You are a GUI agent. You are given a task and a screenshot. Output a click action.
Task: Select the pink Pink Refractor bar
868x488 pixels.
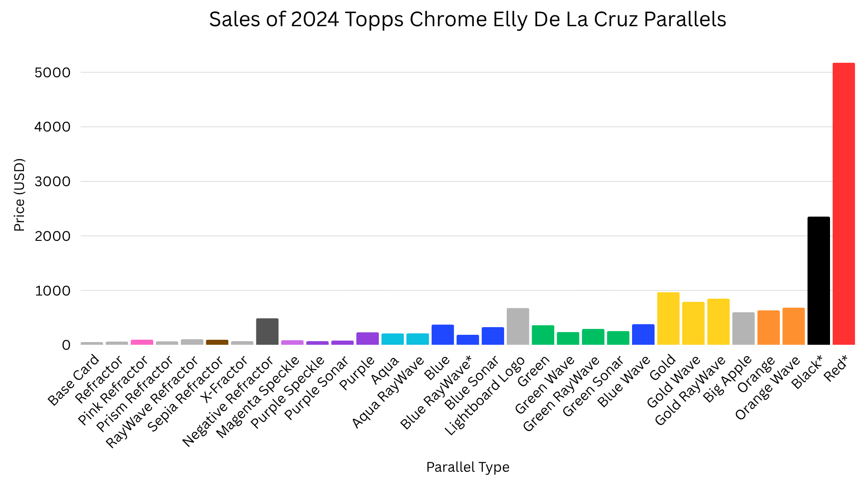(142, 342)
